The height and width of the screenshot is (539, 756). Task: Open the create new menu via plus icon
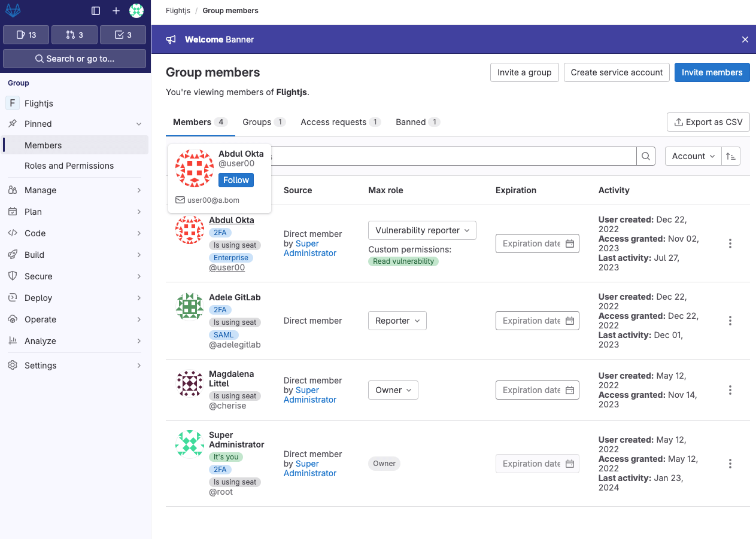point(116,10)
